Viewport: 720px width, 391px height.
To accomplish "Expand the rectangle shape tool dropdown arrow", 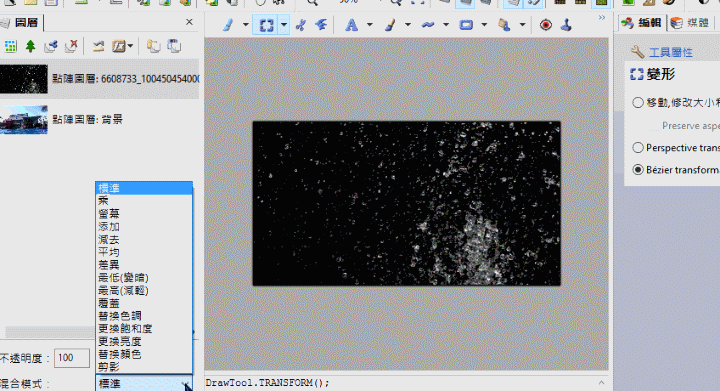I will click(484, 25).
